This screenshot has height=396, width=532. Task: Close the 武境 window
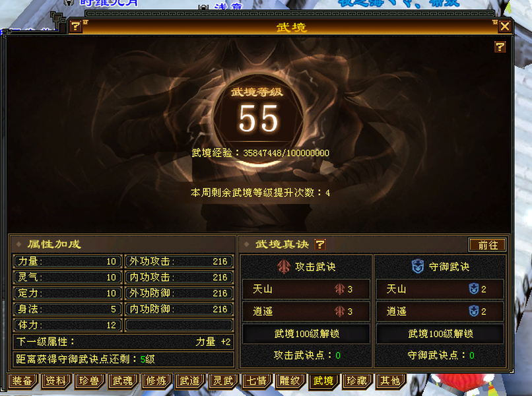(x=505, y=26)
